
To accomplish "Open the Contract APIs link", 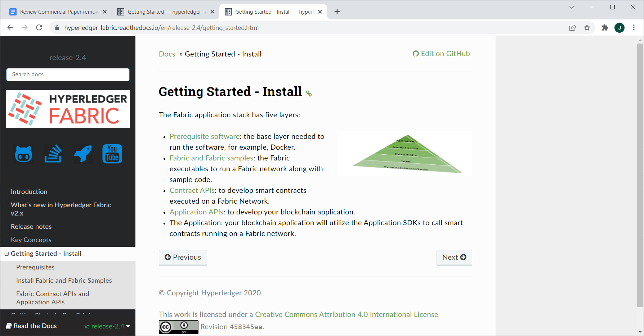I will coord(192,190).
